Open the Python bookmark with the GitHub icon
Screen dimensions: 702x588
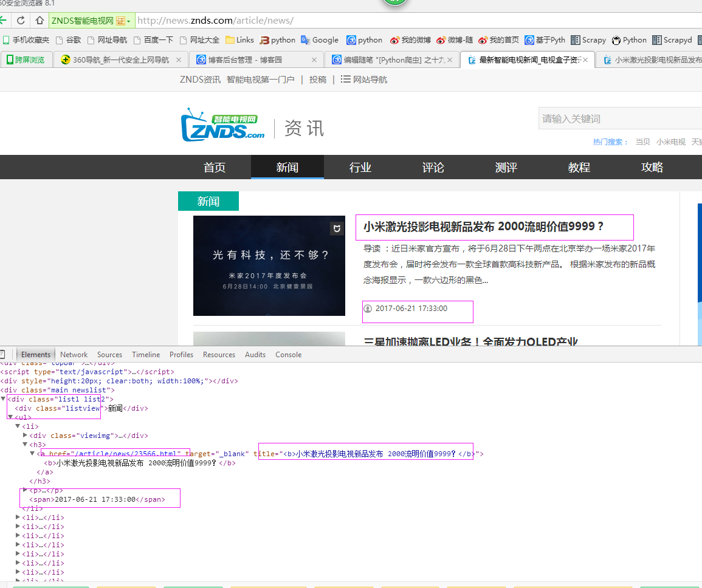[x=629, y=40]
